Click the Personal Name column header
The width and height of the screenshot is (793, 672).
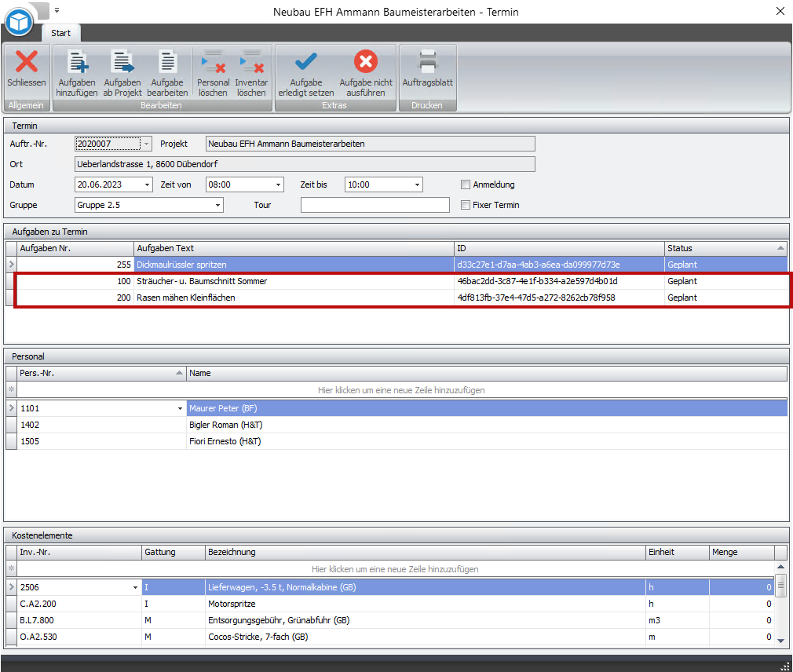click(487, 373)
